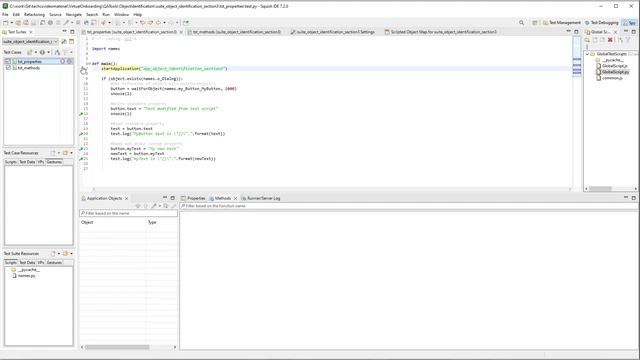Select Gestures tab in Test Case Resources
Image resolution: width=640 pixels, height=360 pixels.
54,162
